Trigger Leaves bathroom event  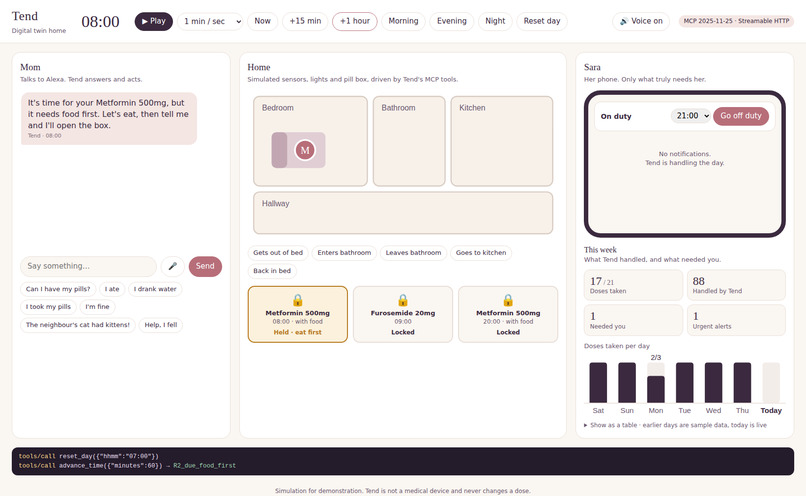coord(413,253)
